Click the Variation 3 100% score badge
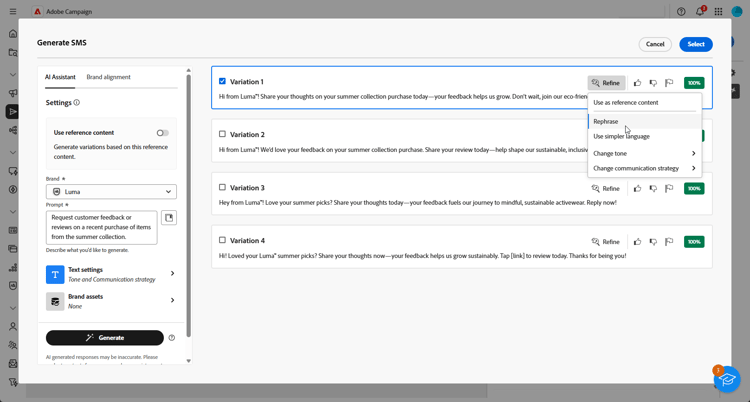This screenshot has height=402, width=750. [694, 189]
